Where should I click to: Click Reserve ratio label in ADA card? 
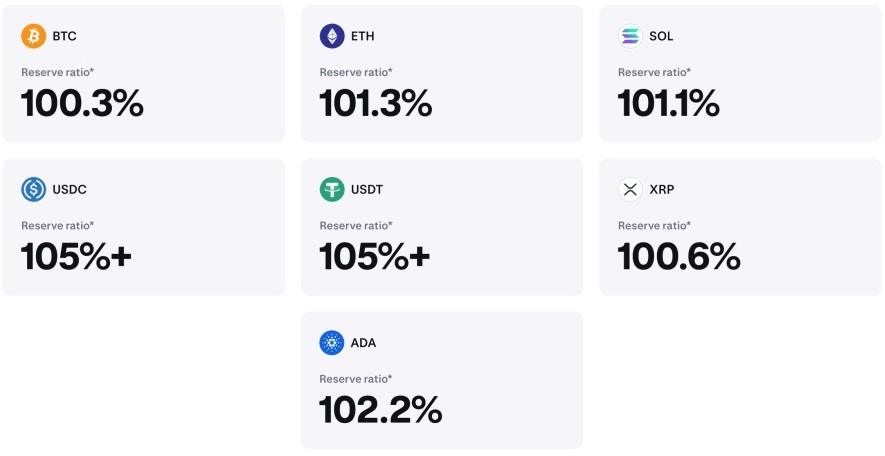(x=356, y=379)
